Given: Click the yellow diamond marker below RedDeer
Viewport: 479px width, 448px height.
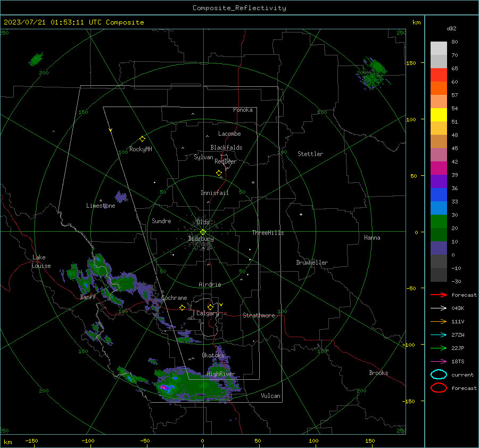Looking at the screenshot, I should (x=219, y=173).
